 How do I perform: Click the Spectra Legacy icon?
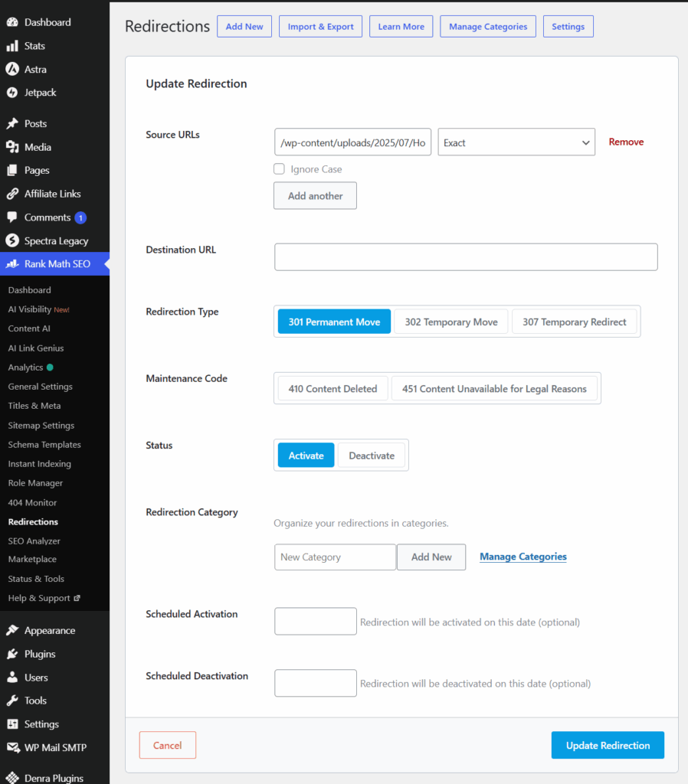click(x=12, y=240)
